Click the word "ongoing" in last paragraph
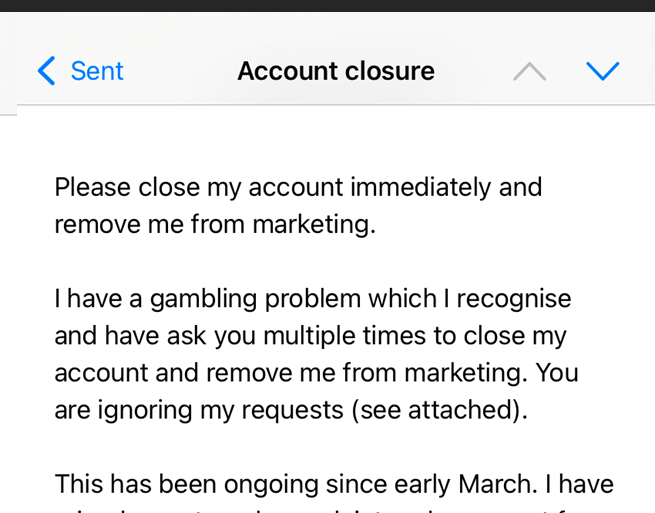This screenshot has width=655, height=513. click(x=305, y=484)
